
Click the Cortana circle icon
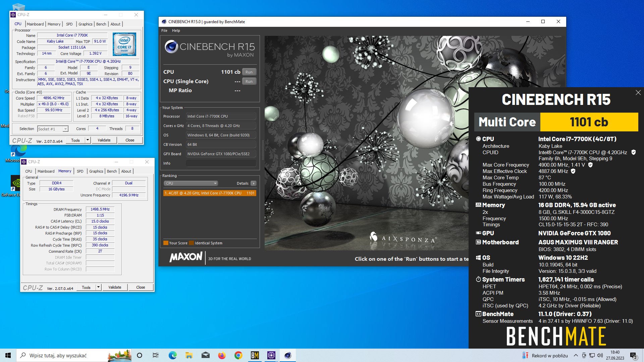point(140,355)
